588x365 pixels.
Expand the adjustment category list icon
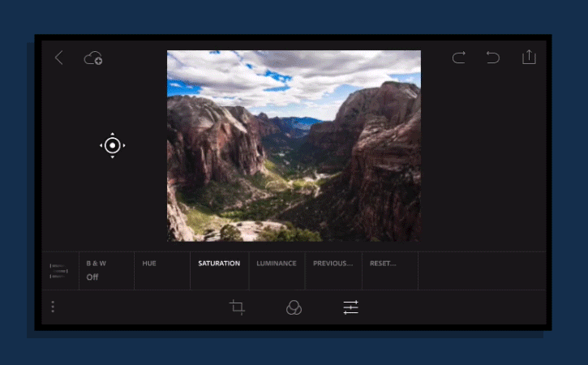(59, 271)
